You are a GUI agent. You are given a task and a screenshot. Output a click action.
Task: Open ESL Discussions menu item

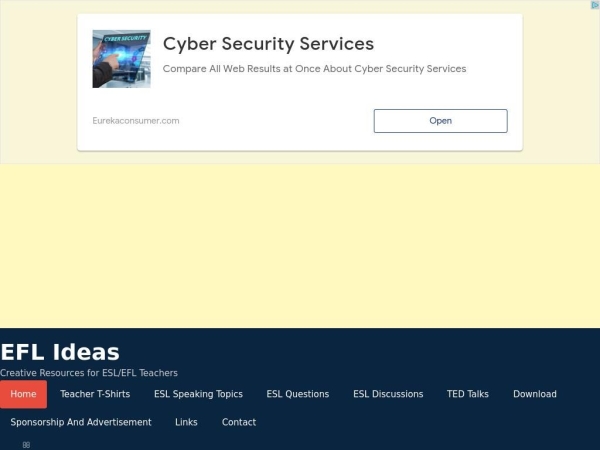(x=388, y=394)
